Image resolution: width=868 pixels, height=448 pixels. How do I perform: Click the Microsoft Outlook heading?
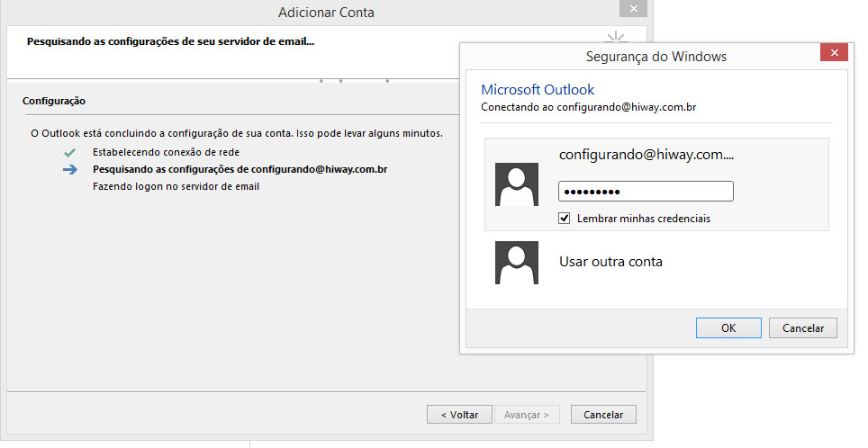coord(538,90)
